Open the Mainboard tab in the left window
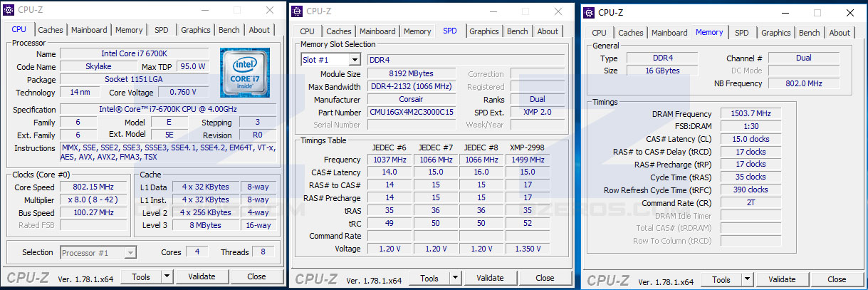The height and width of the screenshot is (290, 868). pyautogui.click(x=89, y=30)
